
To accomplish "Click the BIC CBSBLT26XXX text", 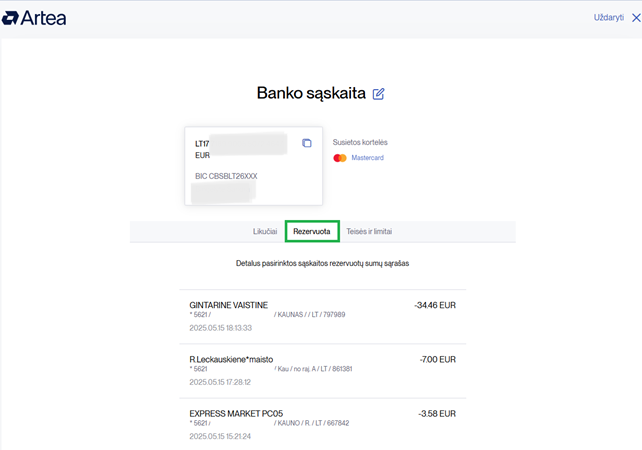I will point(226,176).
